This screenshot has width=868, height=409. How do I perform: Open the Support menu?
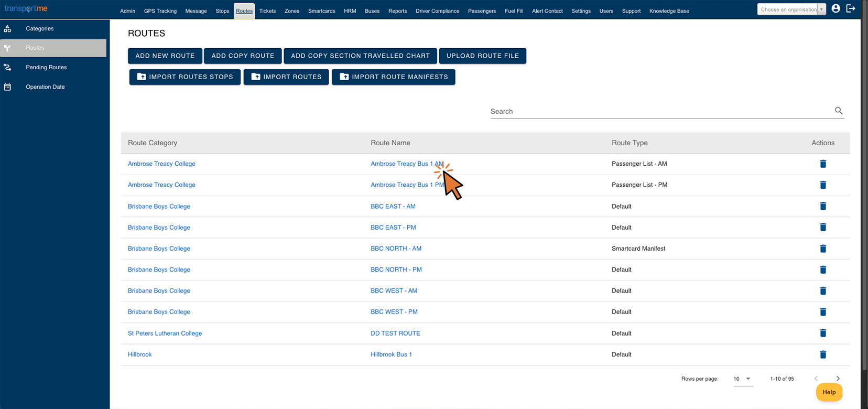[x=632, y=11]
